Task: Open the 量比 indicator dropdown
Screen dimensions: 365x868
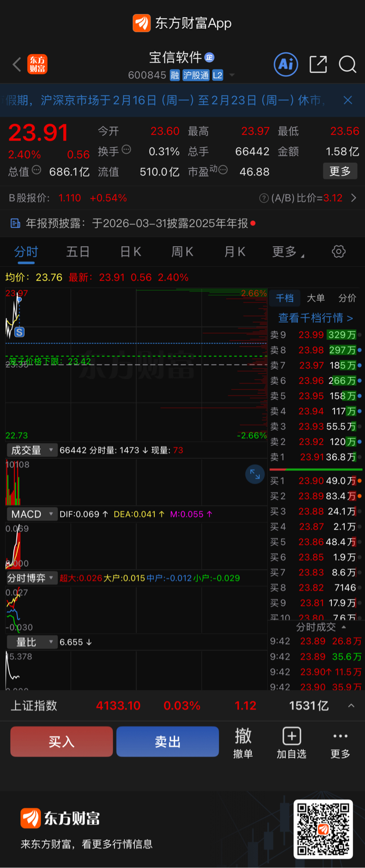Action: point(32,642)
